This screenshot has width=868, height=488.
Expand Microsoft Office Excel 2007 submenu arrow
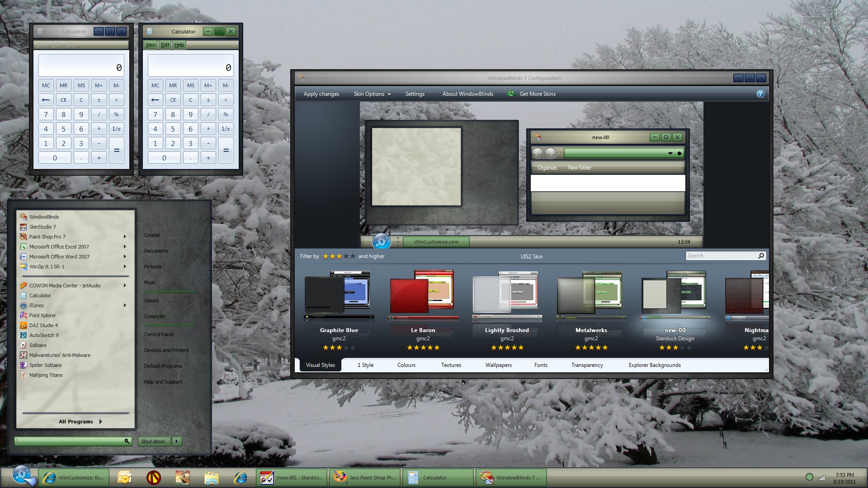pyautogui.click(x=125, y=247)
